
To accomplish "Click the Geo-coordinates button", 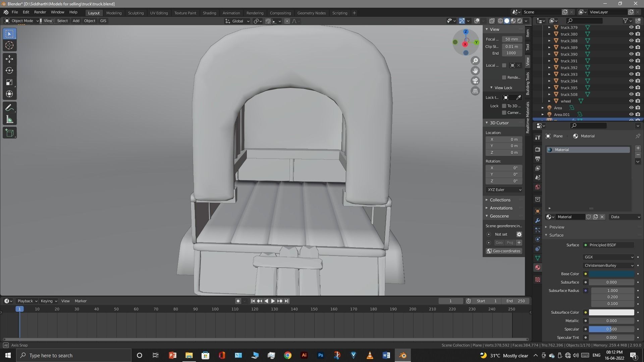I will [503, 251].
